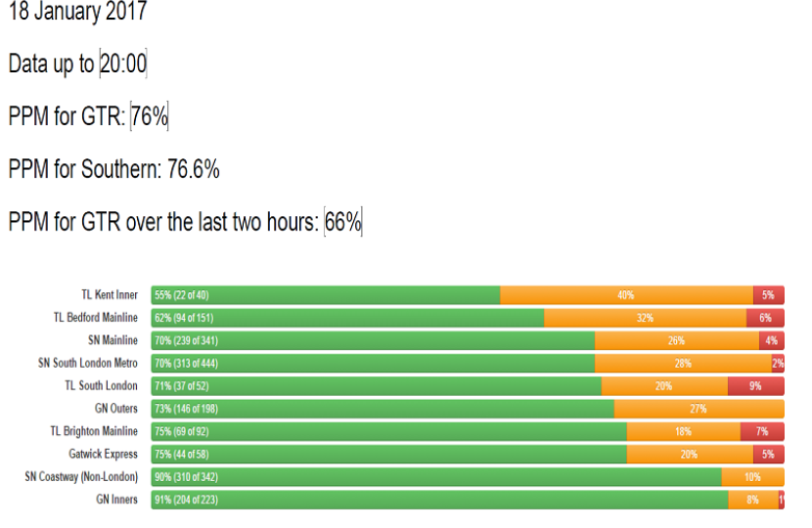The image size is (812, 528).
Task: Select the orange 8% GN Inners segment
Action: point(752,500)
